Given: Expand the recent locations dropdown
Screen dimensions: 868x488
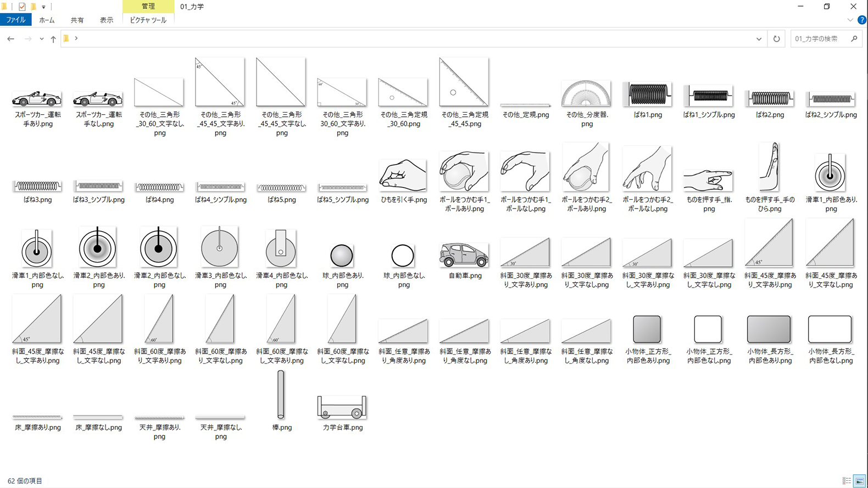Looking at the screenshot, I should pos(42,39).
